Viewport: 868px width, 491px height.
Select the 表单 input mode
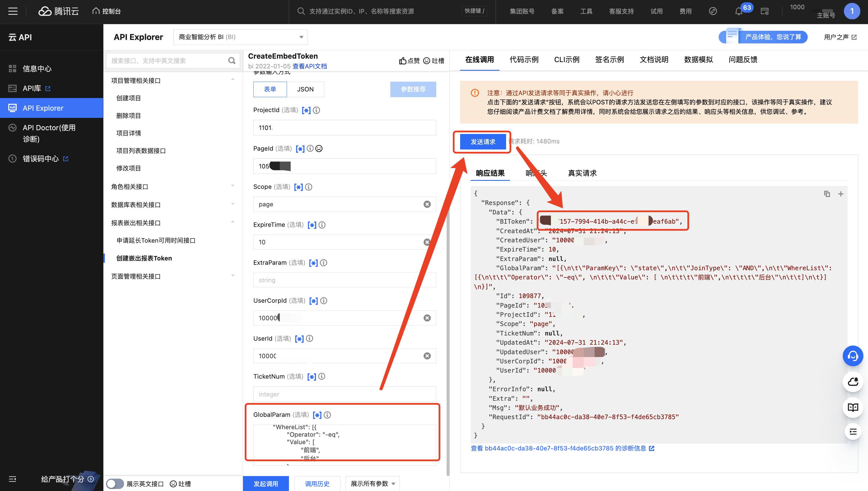click(x=270, y=89)
